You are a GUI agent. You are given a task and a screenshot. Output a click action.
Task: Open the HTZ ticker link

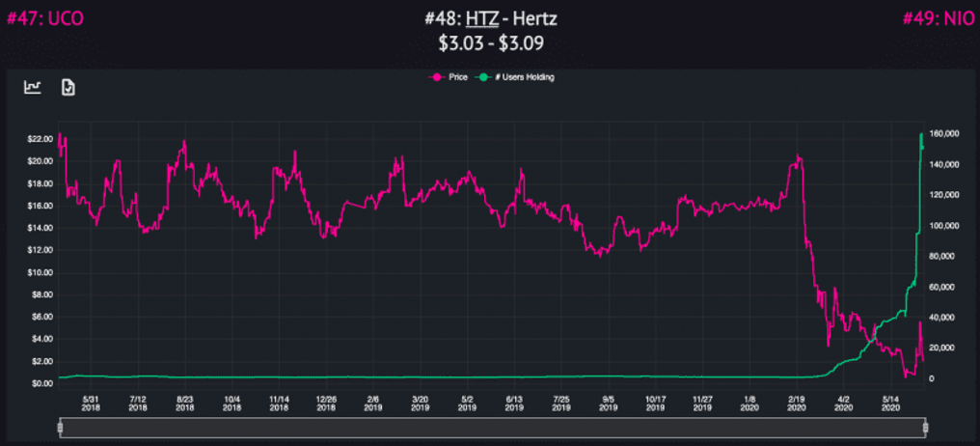(481, 19)
